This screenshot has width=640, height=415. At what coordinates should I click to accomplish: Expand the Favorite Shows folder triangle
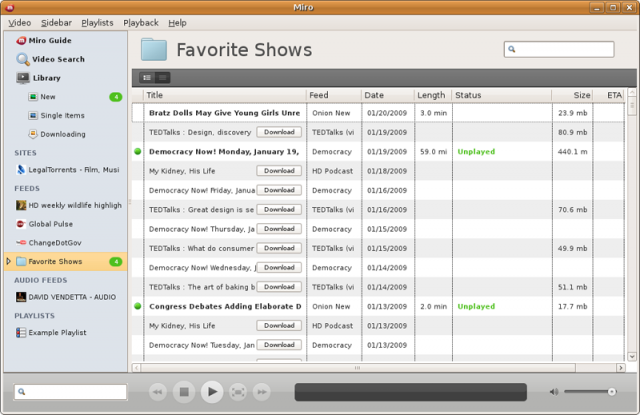[9, 261]
